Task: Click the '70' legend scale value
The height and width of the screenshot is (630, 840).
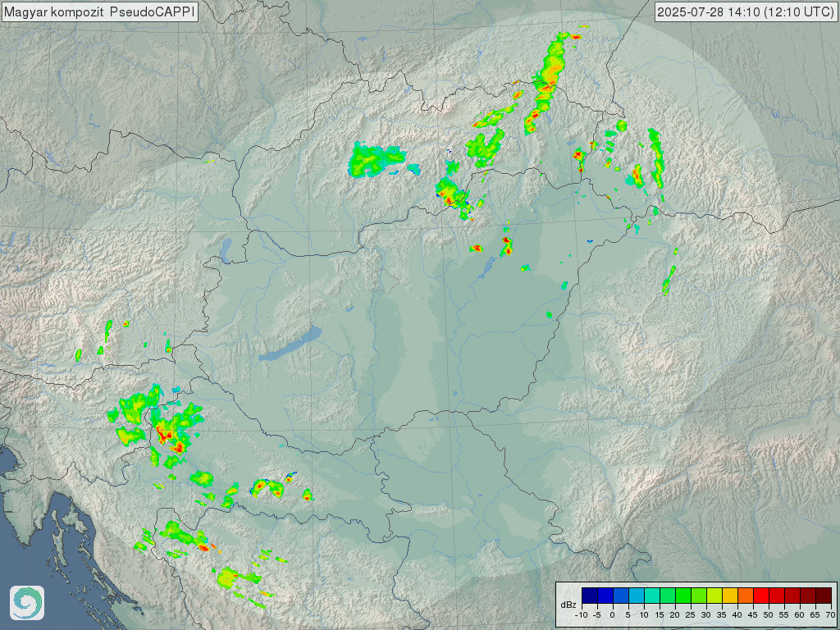Action: 830,615
